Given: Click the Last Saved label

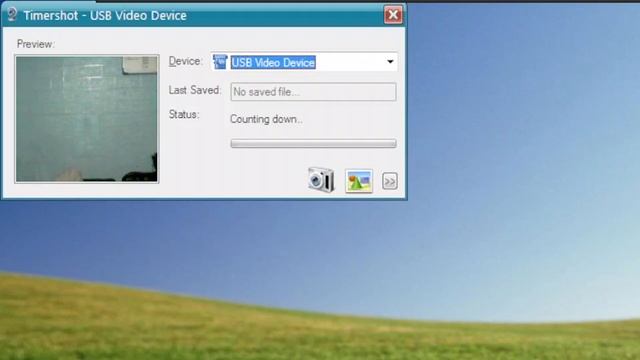Looking at the screenshot, I should click(x=195, y=90).
